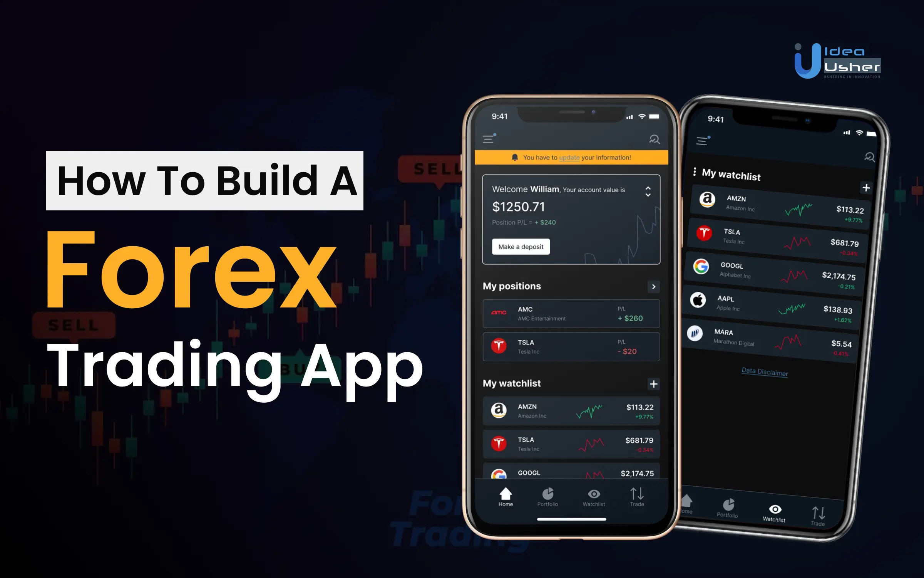This screenshot has height=578, width=924.
Task: Expand My positions section chevron
Action: [653, 286]
